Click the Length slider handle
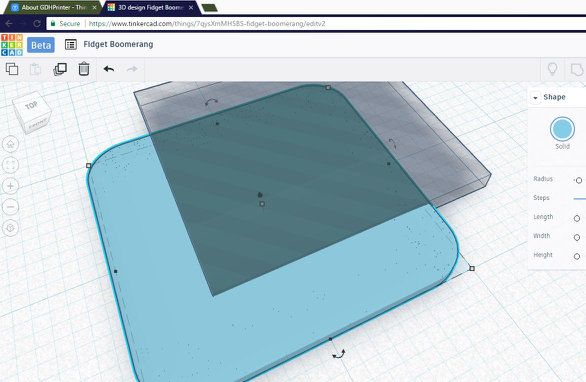 click(x=577, y=218)
